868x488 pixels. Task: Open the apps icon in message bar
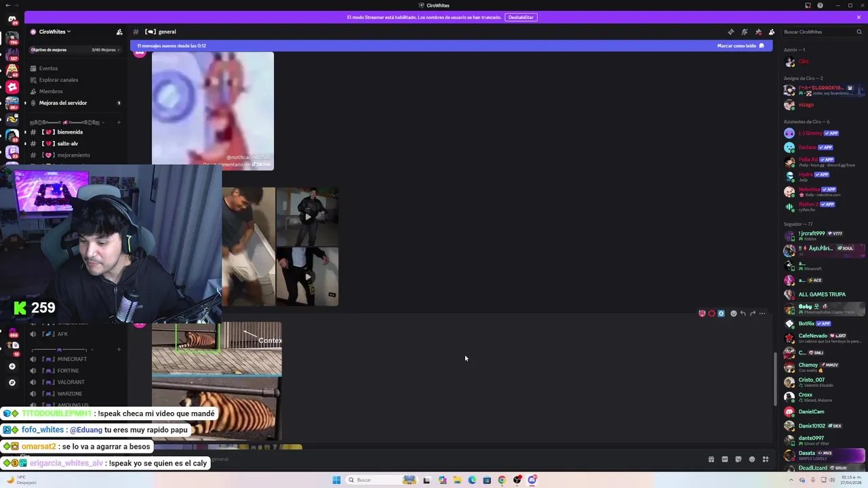click(x=766, y=460)
